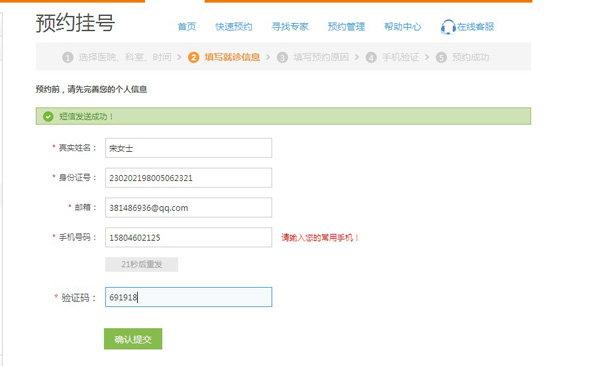Click the 填写就诊信息 step label

[232, 57]
